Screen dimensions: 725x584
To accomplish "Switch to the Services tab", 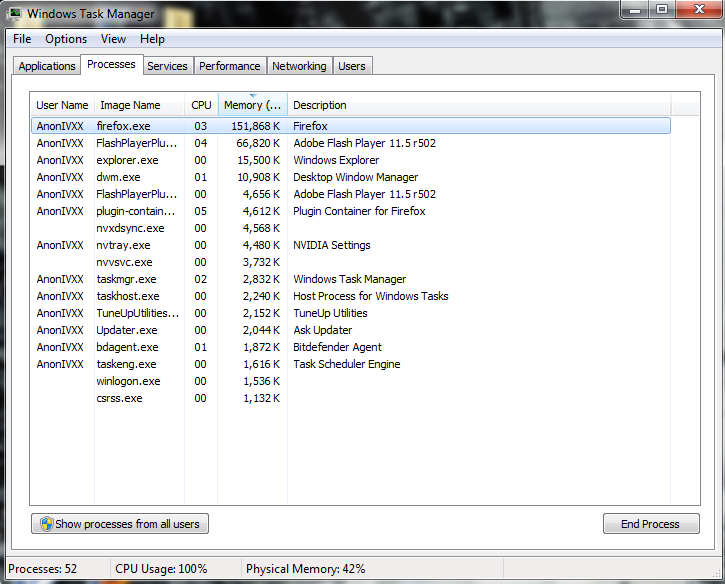I will click(x=167, y=66).
